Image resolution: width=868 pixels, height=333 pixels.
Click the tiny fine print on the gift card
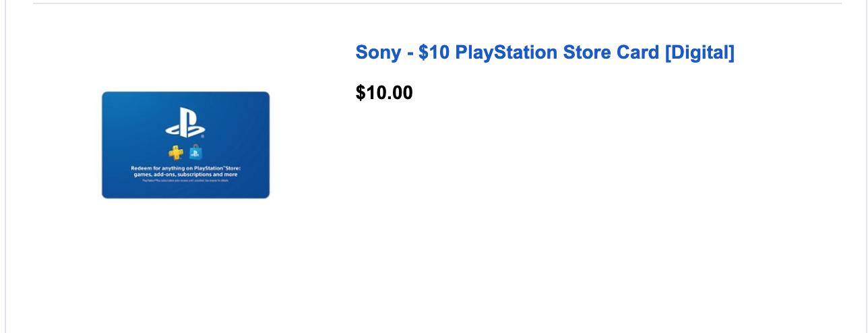click(185, 181)
